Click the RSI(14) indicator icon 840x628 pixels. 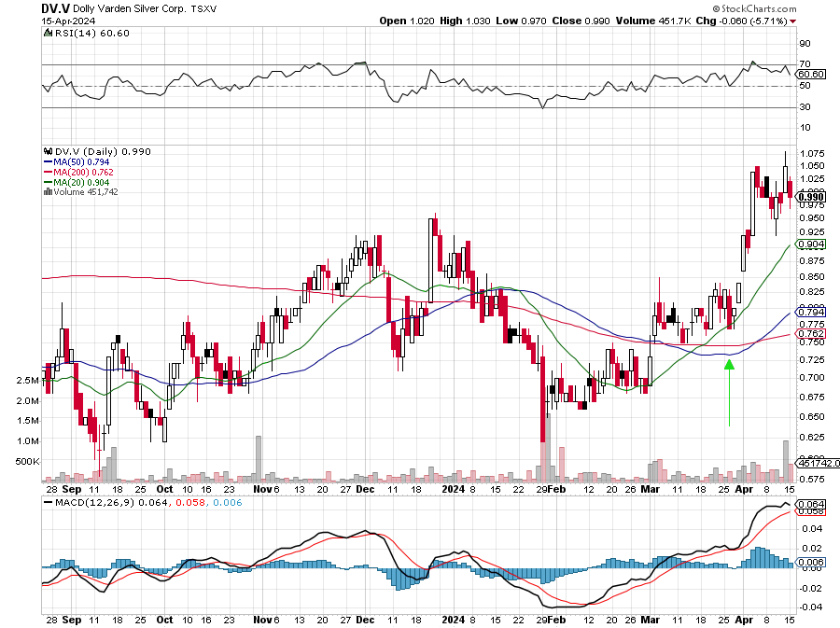pyautogui.click(x=48, y=34)
